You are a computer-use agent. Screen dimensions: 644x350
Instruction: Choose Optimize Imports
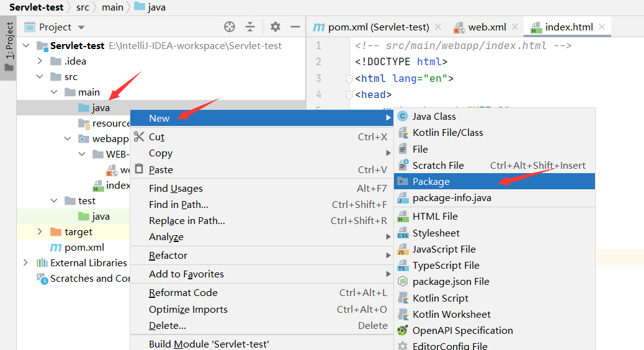262,309
